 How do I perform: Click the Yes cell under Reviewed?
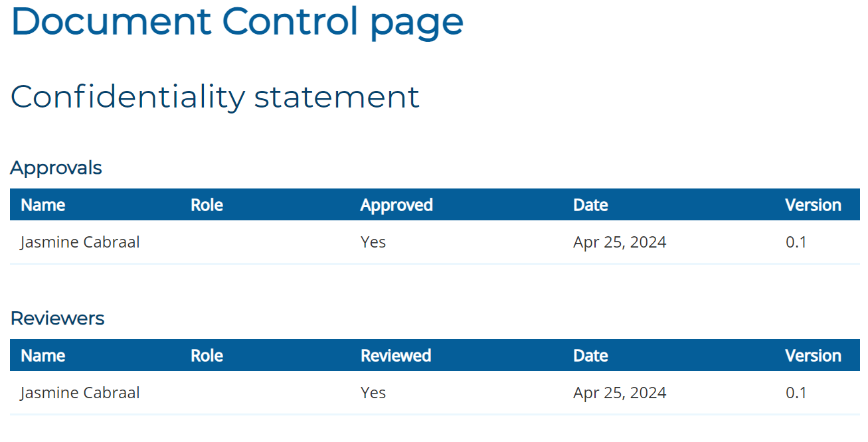click(x=373, y=393)
